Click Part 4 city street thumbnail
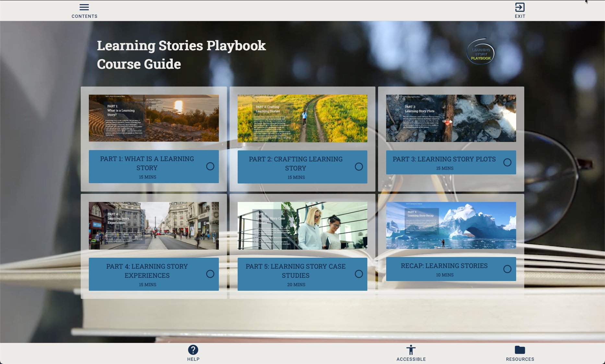 tap(154, 226)
